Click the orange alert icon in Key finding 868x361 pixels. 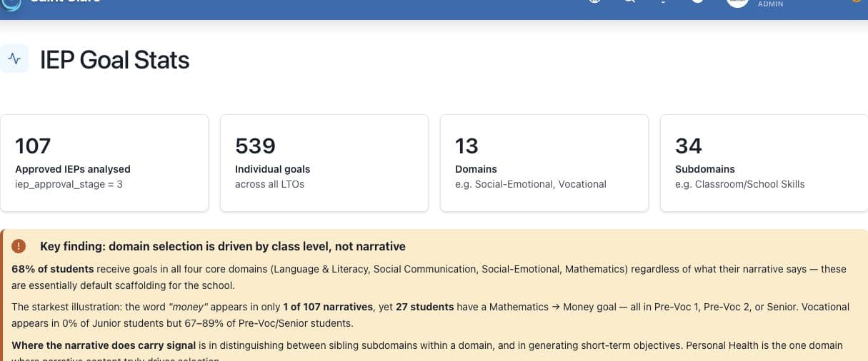(19, 246)
